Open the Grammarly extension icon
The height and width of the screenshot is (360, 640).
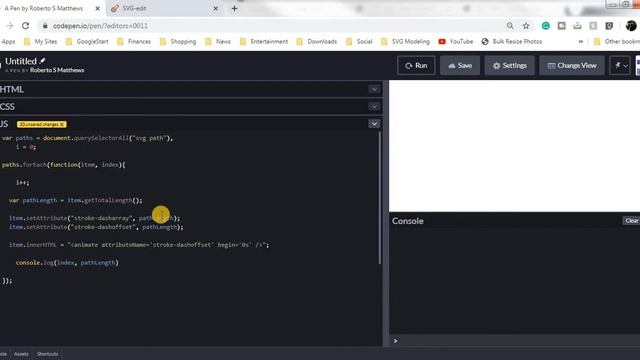[x=545, y=26]
